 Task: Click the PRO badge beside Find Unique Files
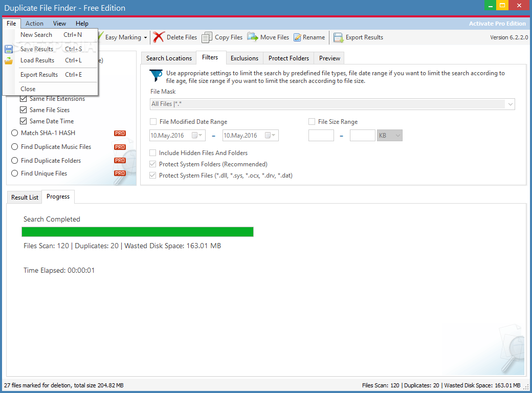[120, 173]
